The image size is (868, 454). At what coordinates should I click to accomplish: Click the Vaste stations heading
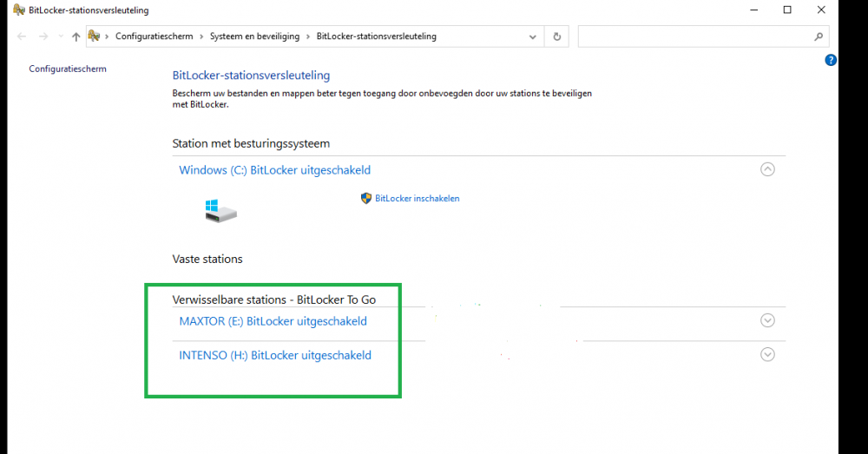[x=207, y=259]
